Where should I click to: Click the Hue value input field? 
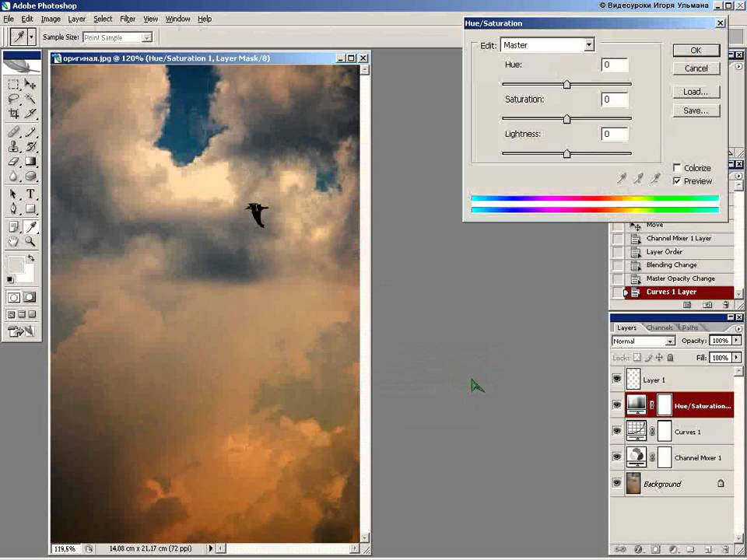[x=615, y=65]
